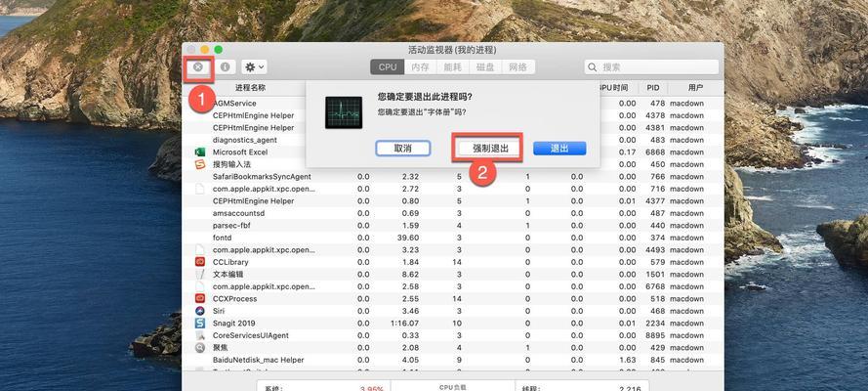Click PID cell 4381 of CEPHtmlEngine Helper
The height and width of the screenshot is (391, 868).
pyautogui.click(x=655, y=128)
